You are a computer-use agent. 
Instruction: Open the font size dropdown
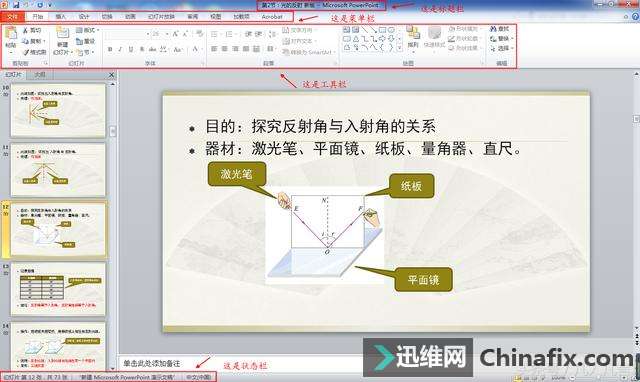pos(167,34)
